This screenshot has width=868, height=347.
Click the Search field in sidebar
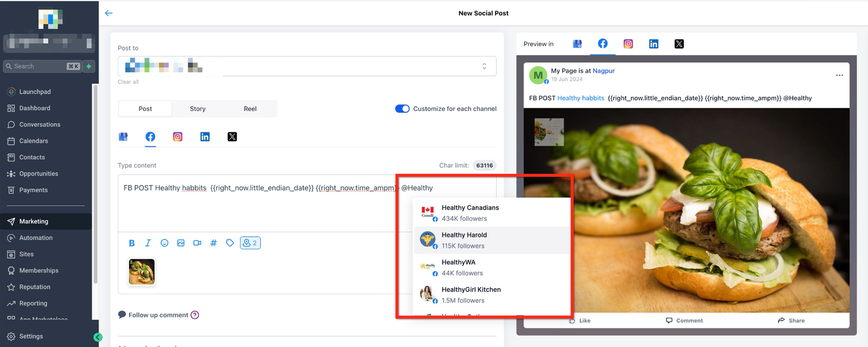pos(42,66)
